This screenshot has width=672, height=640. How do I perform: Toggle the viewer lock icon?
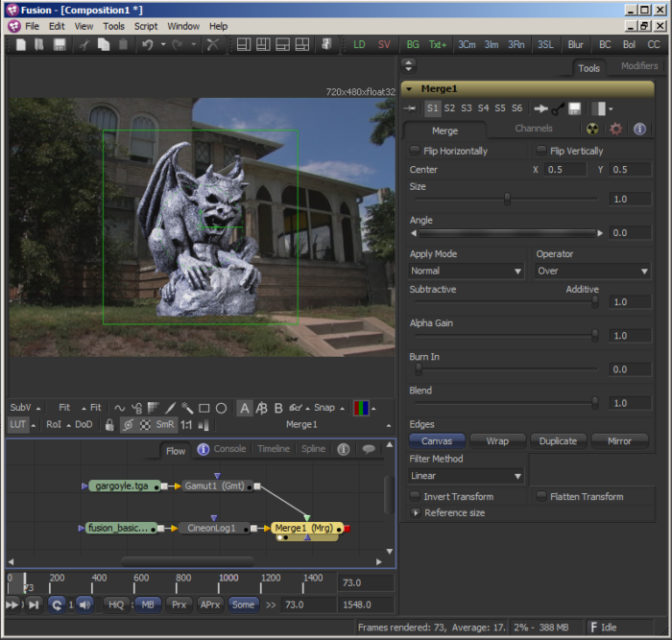(109, 425)
